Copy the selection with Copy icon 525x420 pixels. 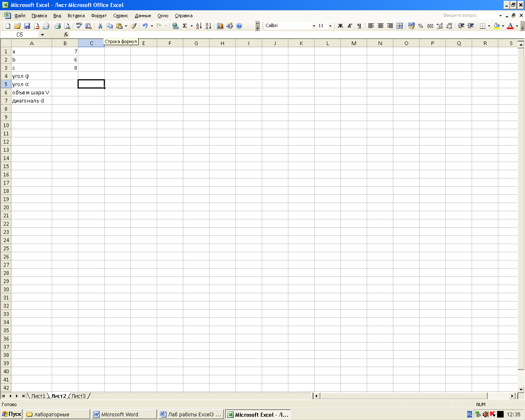point(110,26)
